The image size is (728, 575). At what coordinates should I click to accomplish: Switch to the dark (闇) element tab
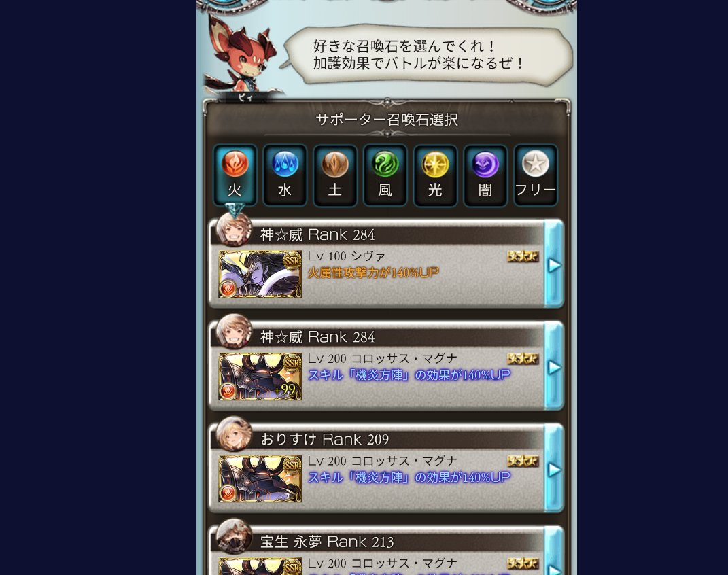[485, 175]
